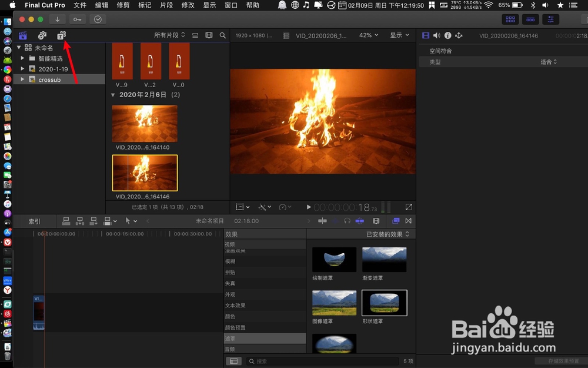Image resolution: width=588 pixels, height=368 pixels.
Task: Play the clip in the viewer
Action: [309, 207]
